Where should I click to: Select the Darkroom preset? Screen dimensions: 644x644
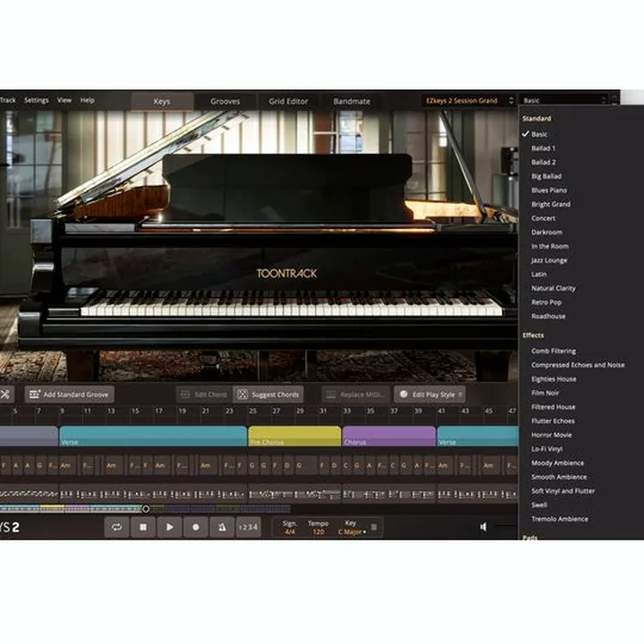coord(547,232)
